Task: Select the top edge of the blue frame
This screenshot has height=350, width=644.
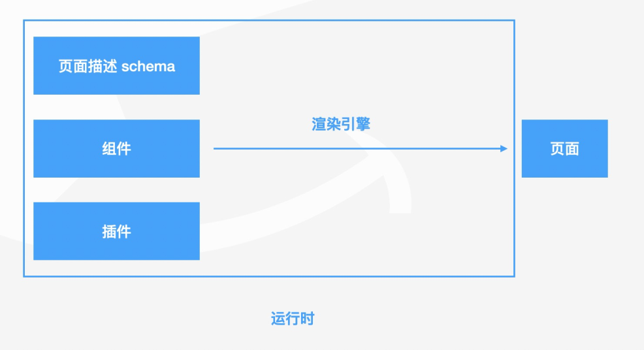Action: tap(269, 20)
